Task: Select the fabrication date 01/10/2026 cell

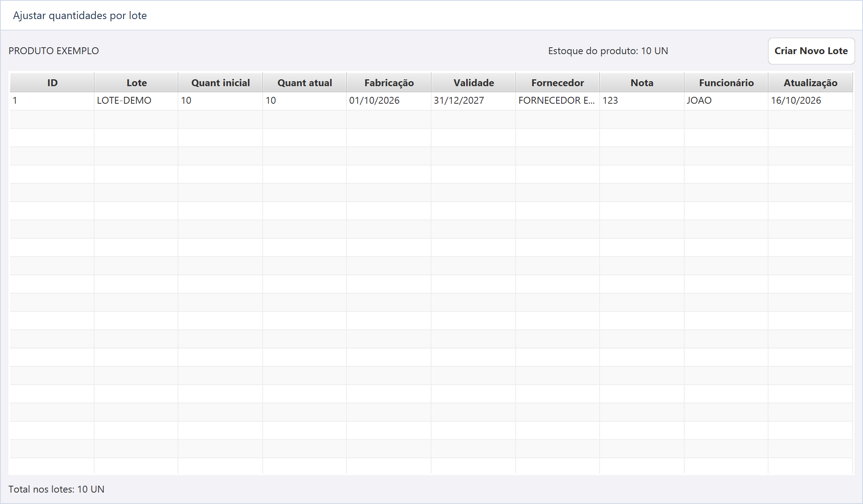Action: [x=389, y=101]
